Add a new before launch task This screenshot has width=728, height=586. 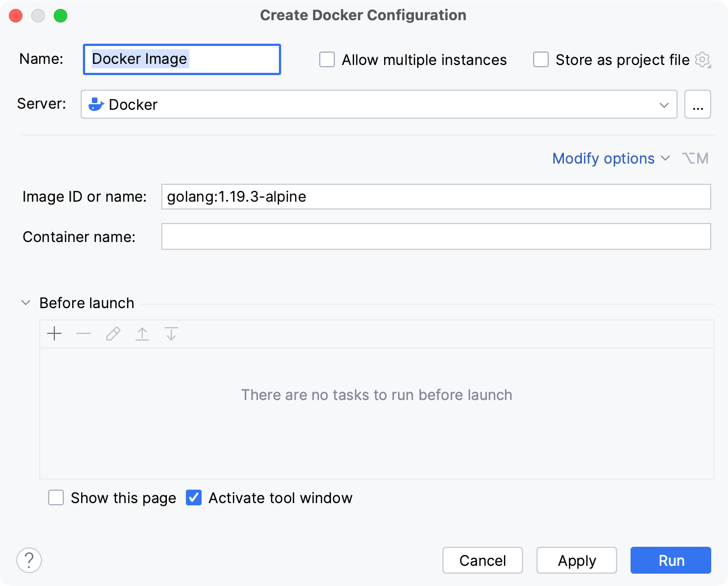pyautogui.click(x=54, y=333)
